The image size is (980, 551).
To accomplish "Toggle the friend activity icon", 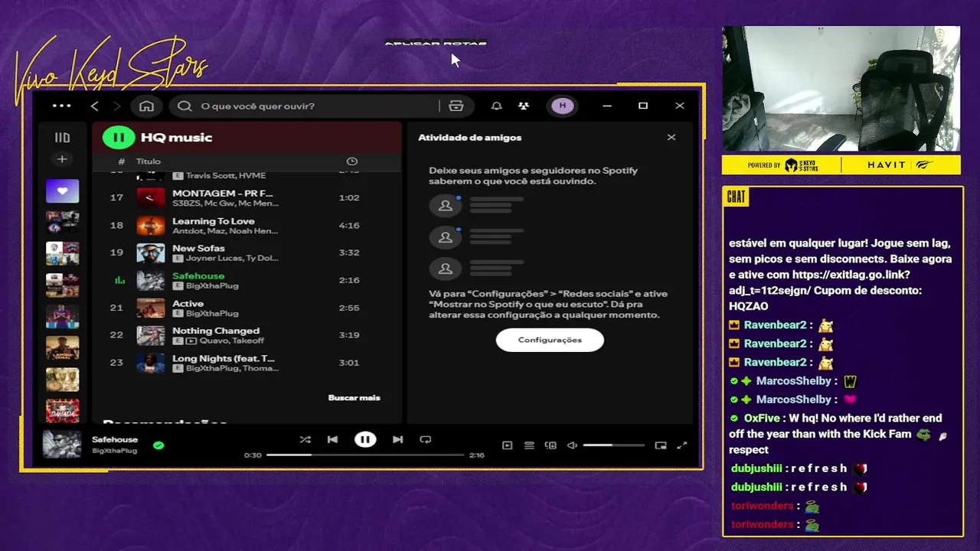I will (524, 106).
